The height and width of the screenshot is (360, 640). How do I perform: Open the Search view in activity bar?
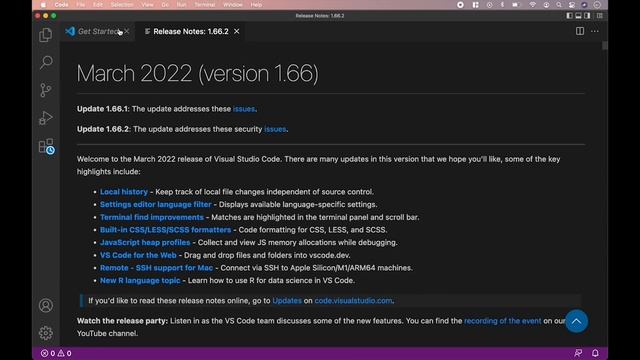click(46, 62)
